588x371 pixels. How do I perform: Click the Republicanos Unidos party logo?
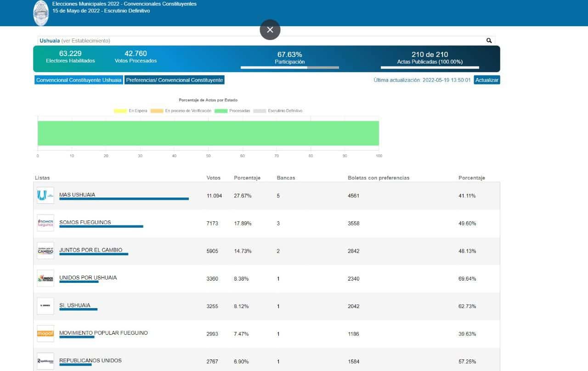45,361
